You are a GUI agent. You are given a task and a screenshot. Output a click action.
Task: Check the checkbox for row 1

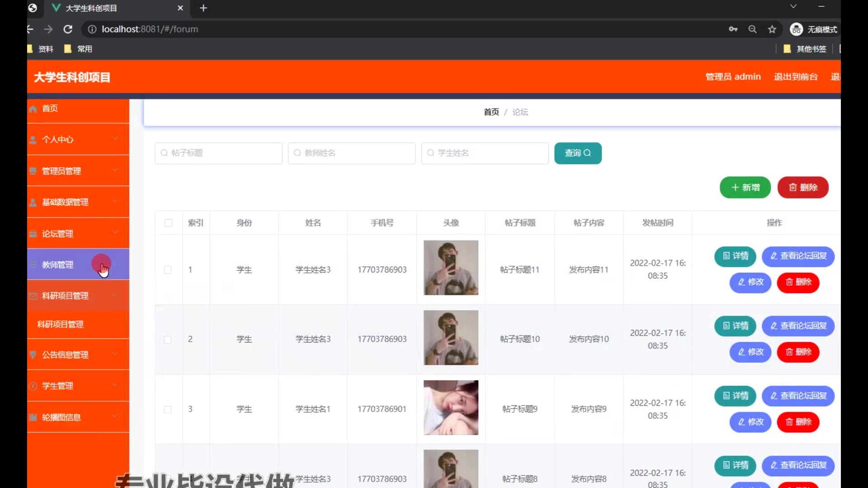click(168, 270)
